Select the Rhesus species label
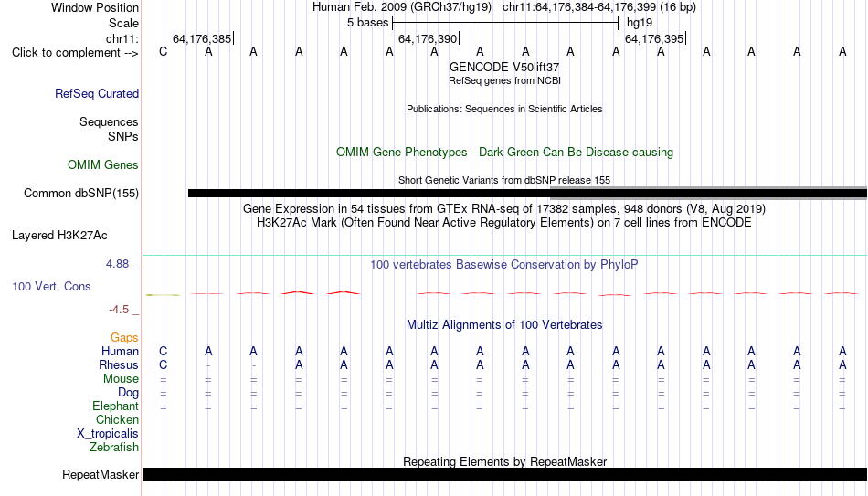This screenshot has width=868, height=496. pyautogui.click(x=119, y=365)
